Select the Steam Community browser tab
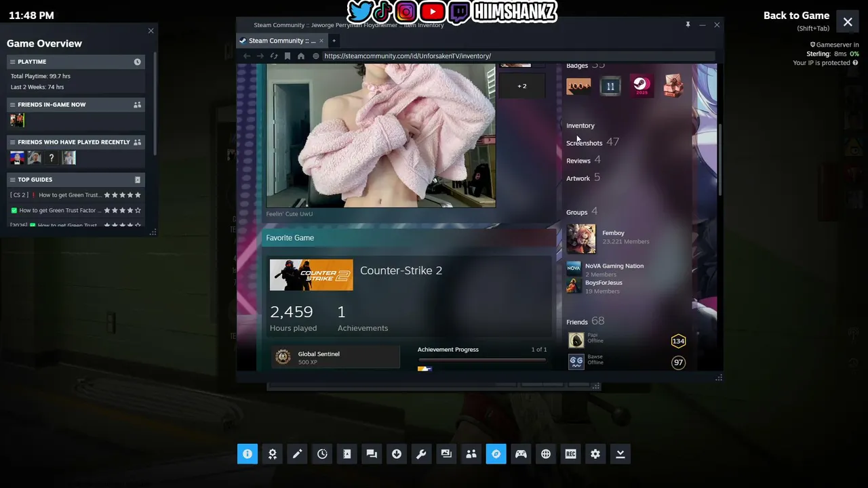This screenshot has width=868, height=488. 281,41
